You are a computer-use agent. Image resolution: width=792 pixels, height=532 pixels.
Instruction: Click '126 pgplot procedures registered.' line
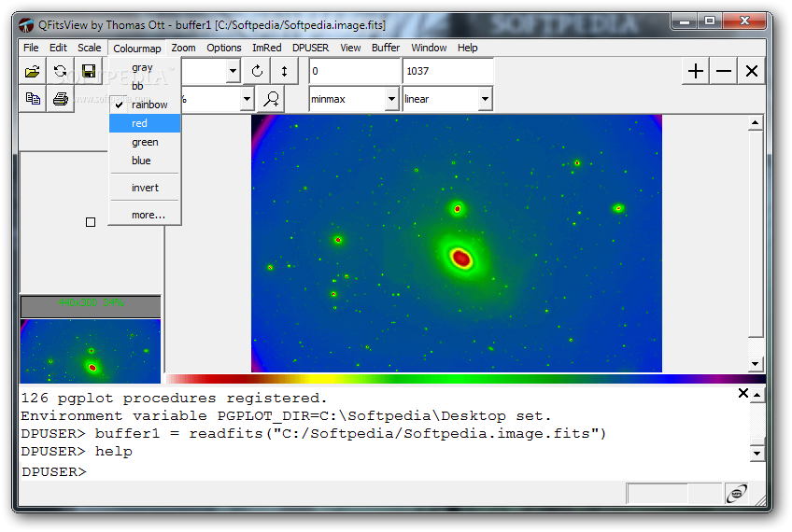coord(174,399)
